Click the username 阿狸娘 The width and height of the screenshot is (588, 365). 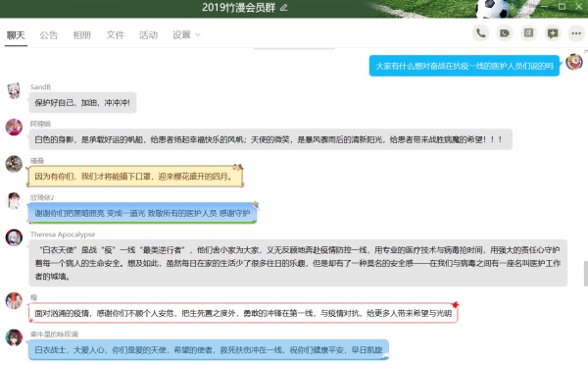click(x=40, y=124)
